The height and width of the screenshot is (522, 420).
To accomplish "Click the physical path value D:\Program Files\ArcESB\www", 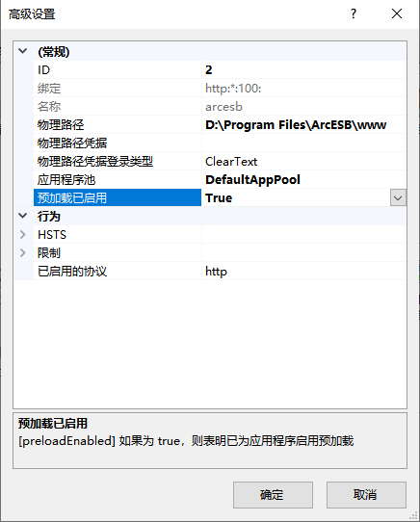I will (x=296, y=125).
